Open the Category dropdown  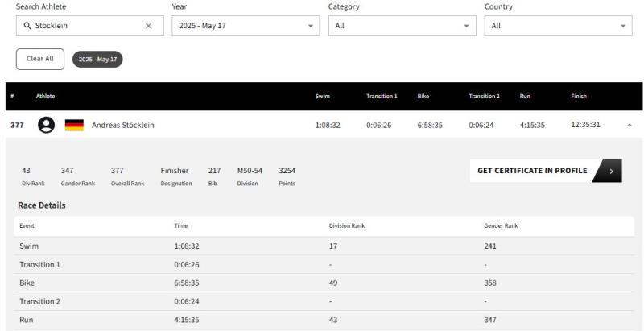coord(402,26)
